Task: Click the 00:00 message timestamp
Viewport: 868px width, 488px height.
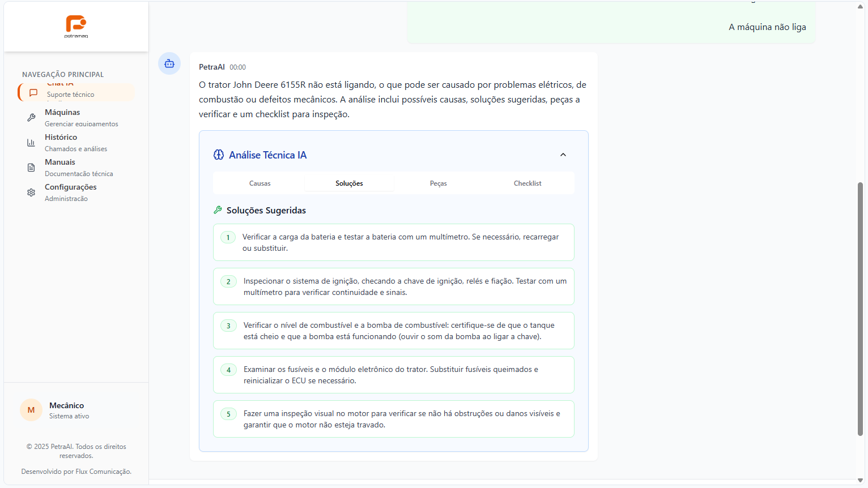Action: coord(237,67)
